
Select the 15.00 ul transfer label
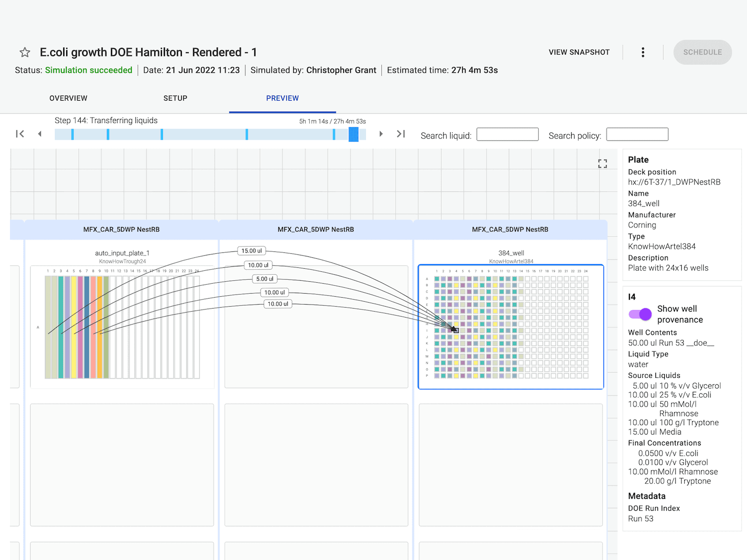(x=251, y=251)
